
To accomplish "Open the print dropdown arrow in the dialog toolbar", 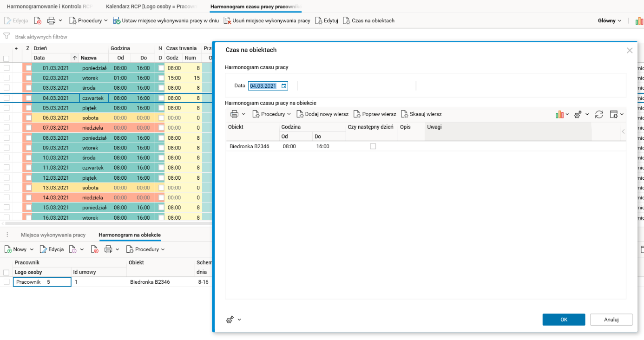I will coord(244,114).
